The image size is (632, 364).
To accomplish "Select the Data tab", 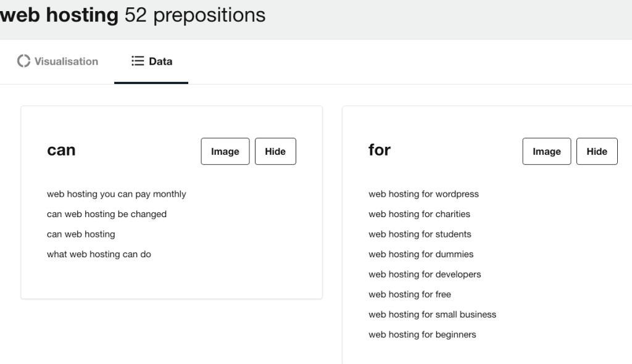I will (x=152, y=61).
